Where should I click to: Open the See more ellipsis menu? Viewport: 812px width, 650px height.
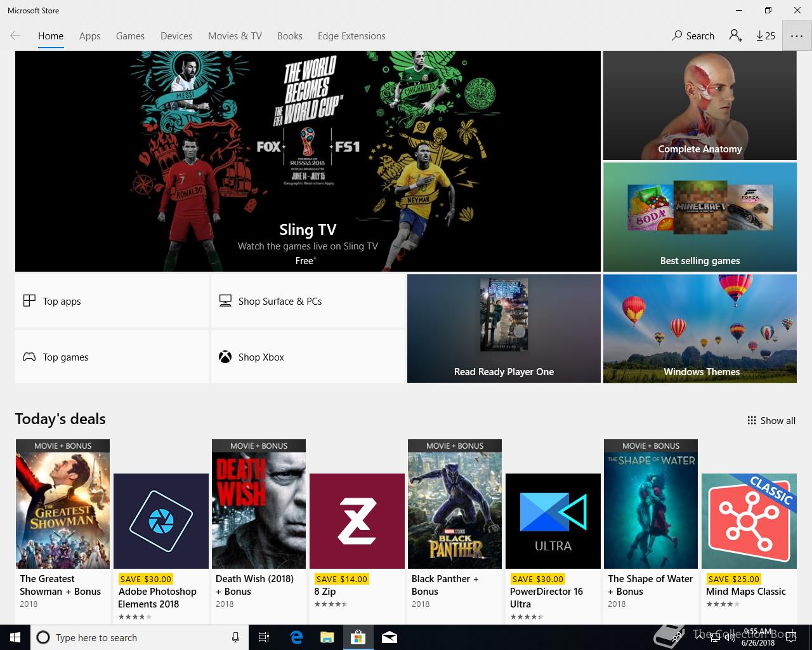pos(797,36)
